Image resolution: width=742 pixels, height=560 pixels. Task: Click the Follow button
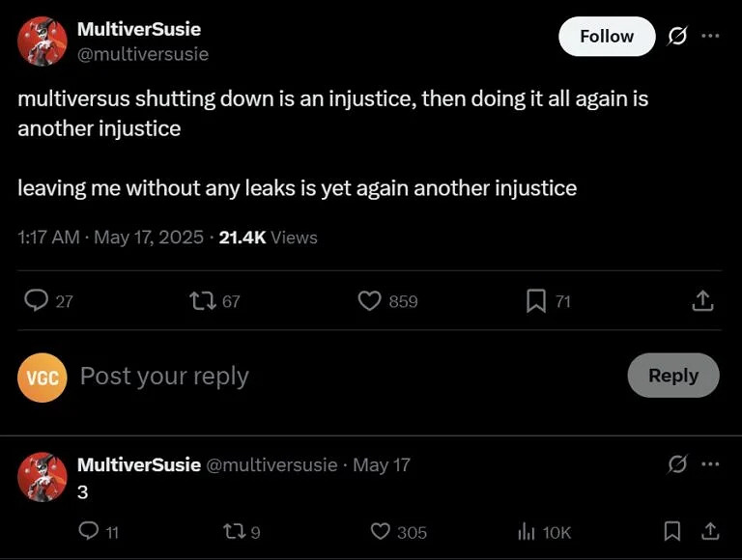tap(606, 37)
